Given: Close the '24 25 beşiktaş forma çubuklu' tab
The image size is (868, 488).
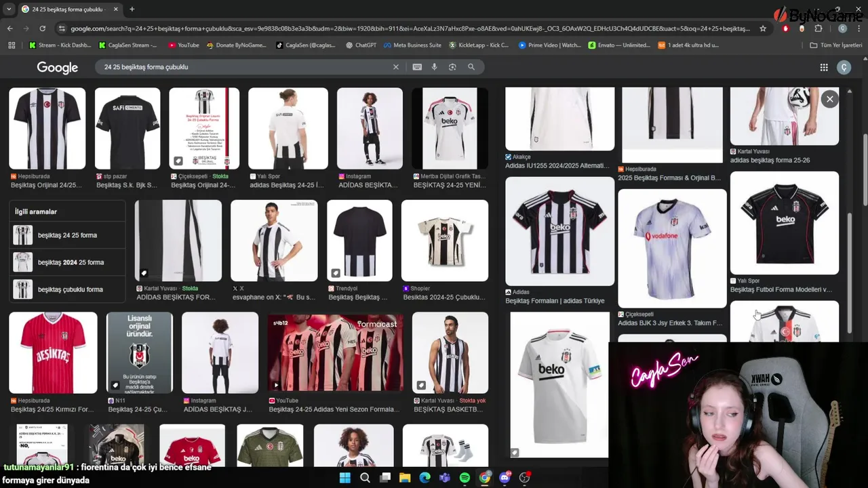Looking at the screenshot, I should coord(115,9).
